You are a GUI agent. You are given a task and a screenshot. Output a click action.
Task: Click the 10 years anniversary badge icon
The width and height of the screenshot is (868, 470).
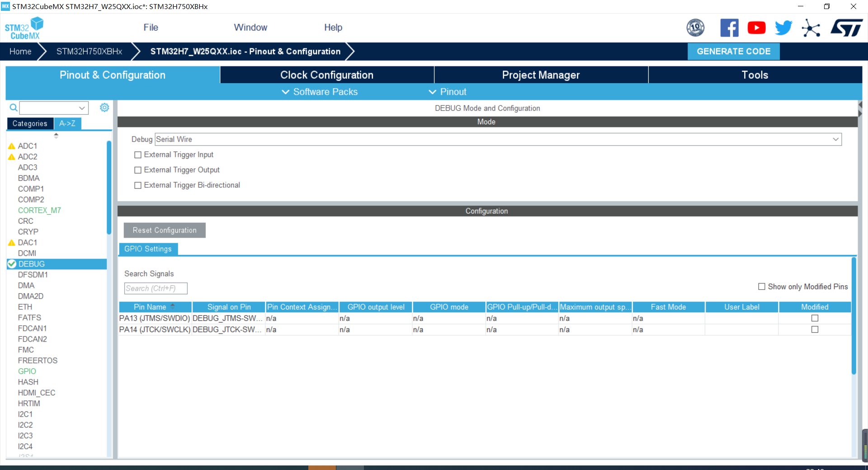coord(695,28)
